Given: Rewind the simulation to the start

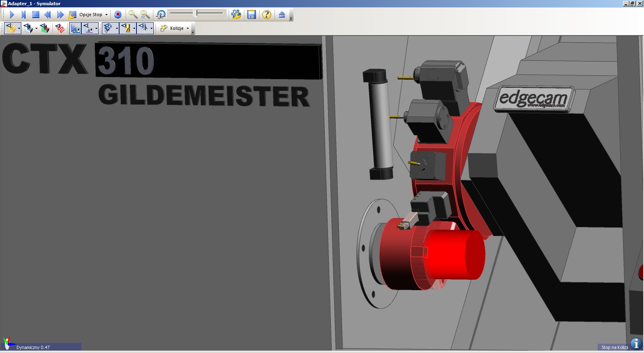Looking at the screenshot, I should pyautogui.click(x=47, y=15).
